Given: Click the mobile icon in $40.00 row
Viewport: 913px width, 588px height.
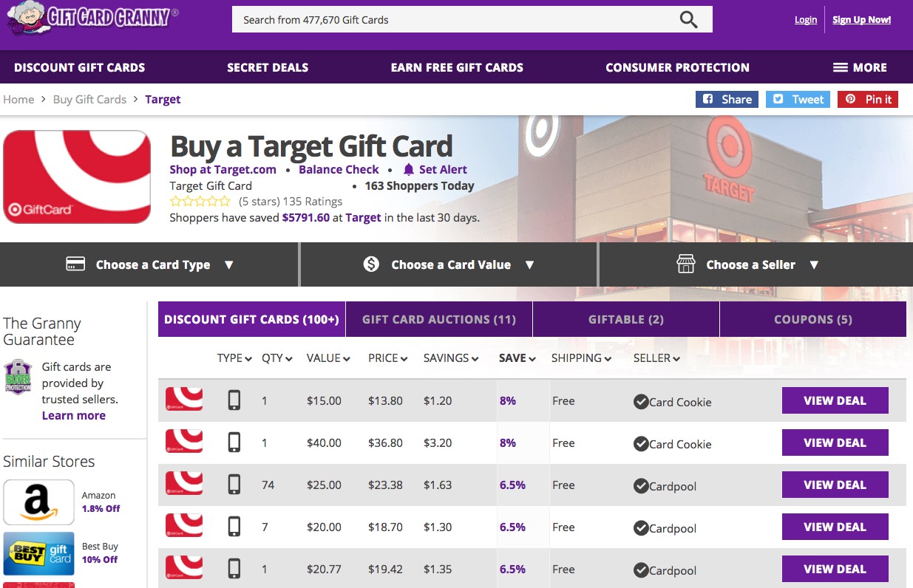Looking at the screenshot, I should pyautogui.click(x=234, y=442).
